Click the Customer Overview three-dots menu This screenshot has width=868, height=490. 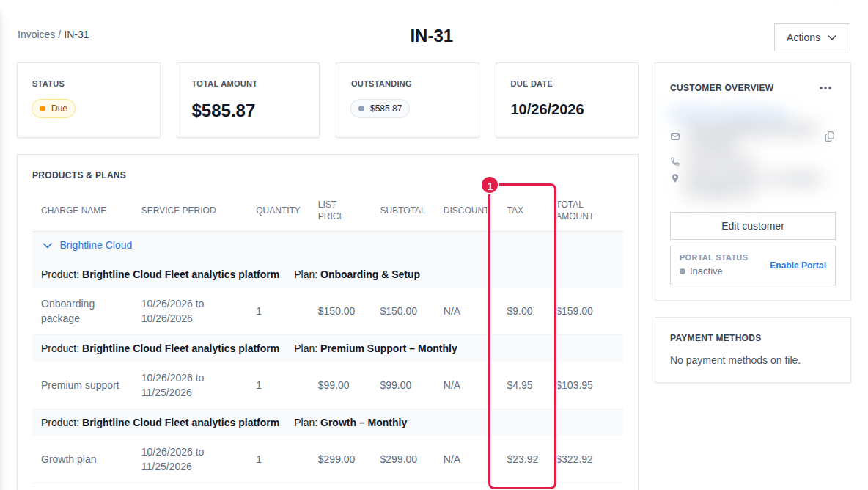[x=825, y=88]
